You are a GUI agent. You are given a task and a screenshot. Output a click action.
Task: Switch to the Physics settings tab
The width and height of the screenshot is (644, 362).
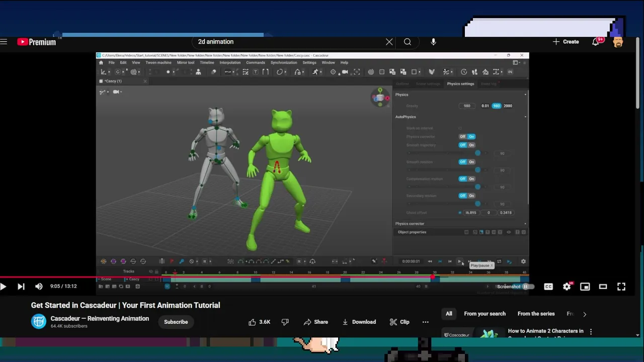click(x=460, y=84)
